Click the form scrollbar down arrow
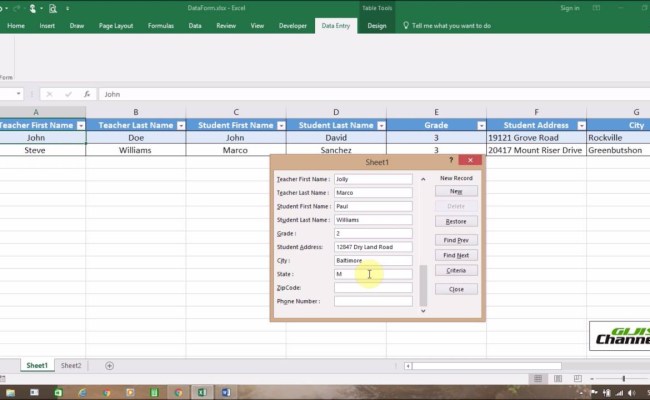Viewport: 650px width, 400px height. [423, 310]
